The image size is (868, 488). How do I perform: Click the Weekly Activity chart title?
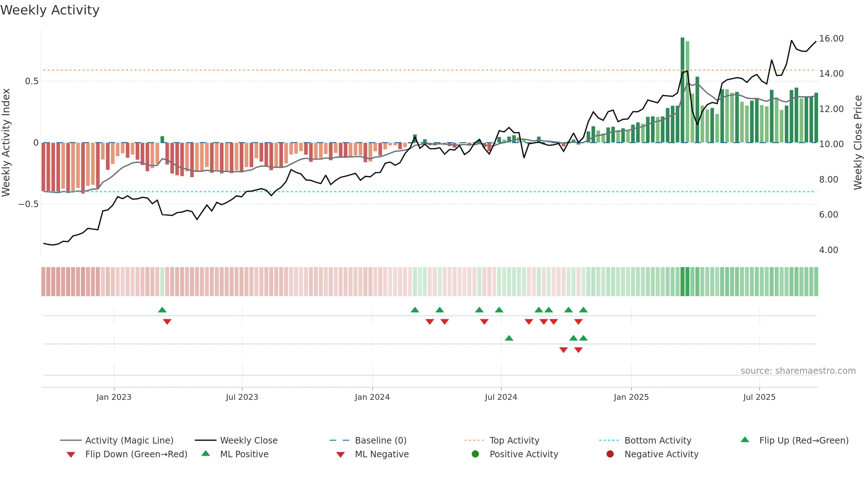[50, 10]
